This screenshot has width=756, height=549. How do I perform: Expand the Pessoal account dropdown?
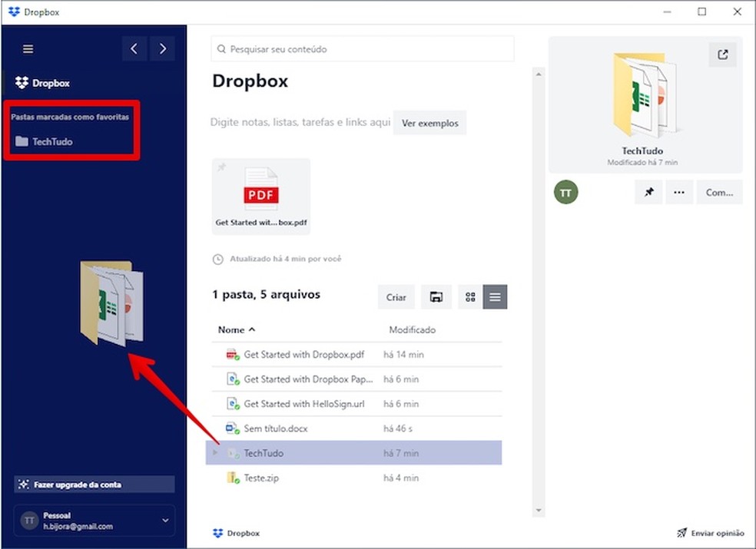(163, 521)
